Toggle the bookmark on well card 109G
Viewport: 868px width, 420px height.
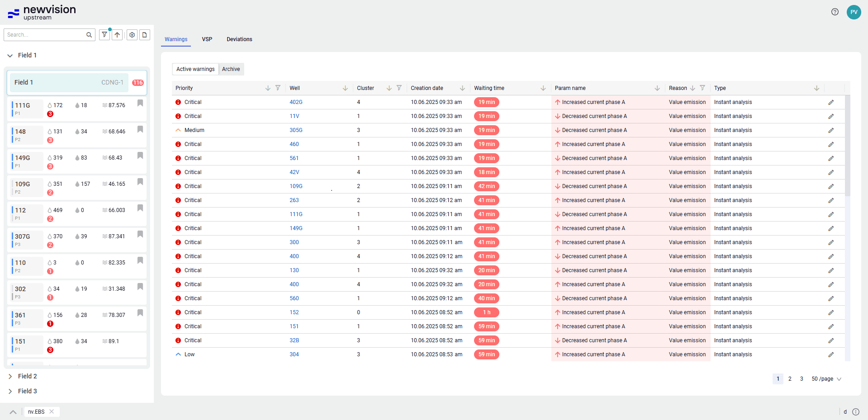pyautogui.click(x=140, y=182)
